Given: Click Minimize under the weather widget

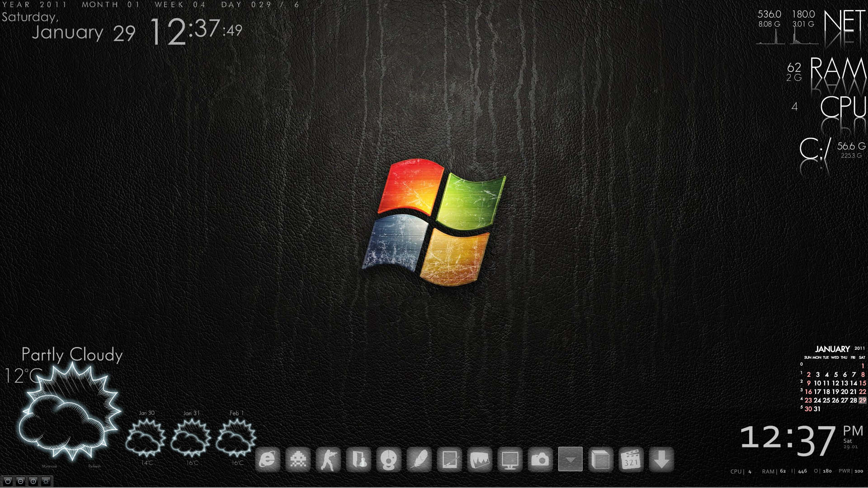Looking at the screenshot, I should [49, 466].
